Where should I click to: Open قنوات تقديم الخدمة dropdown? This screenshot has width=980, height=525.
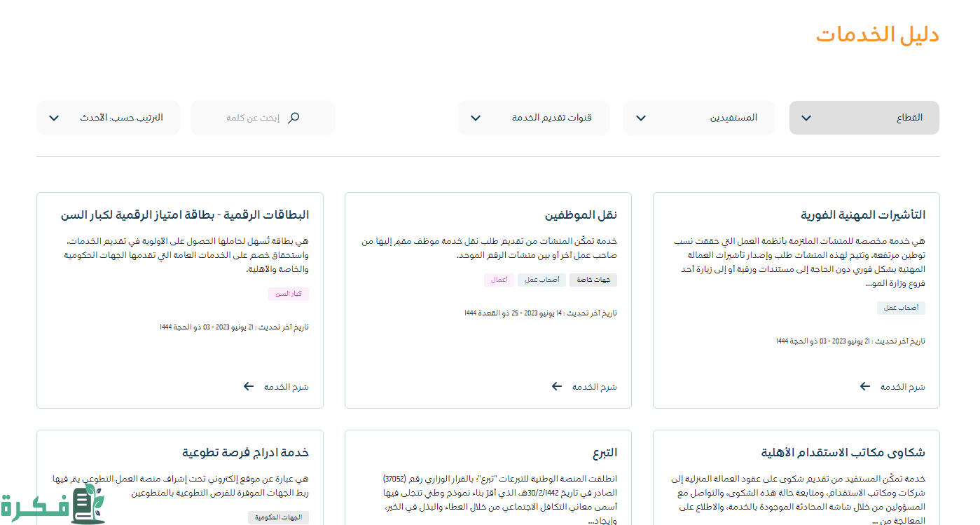point(533,118)
